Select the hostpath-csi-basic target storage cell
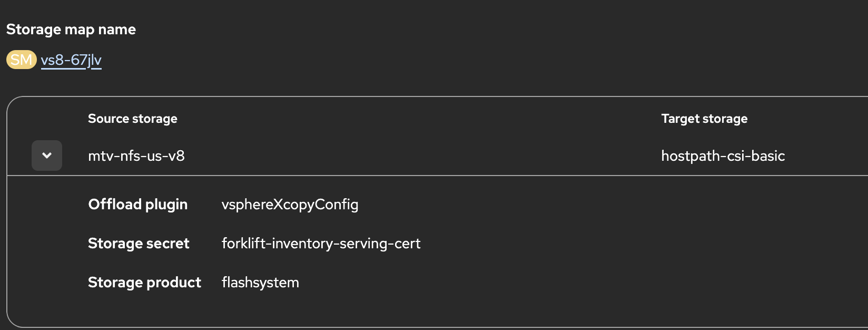868x330 pixels. point(723,156)
